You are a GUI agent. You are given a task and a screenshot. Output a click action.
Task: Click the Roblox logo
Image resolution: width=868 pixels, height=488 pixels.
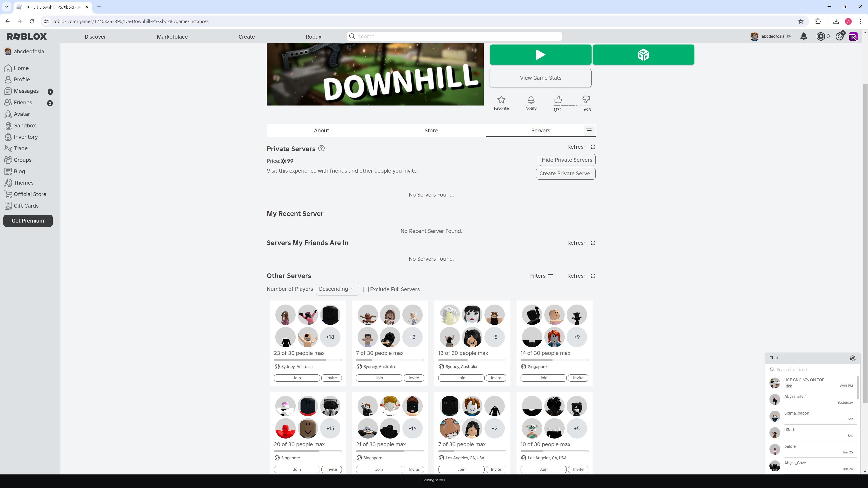pos(27,36)
